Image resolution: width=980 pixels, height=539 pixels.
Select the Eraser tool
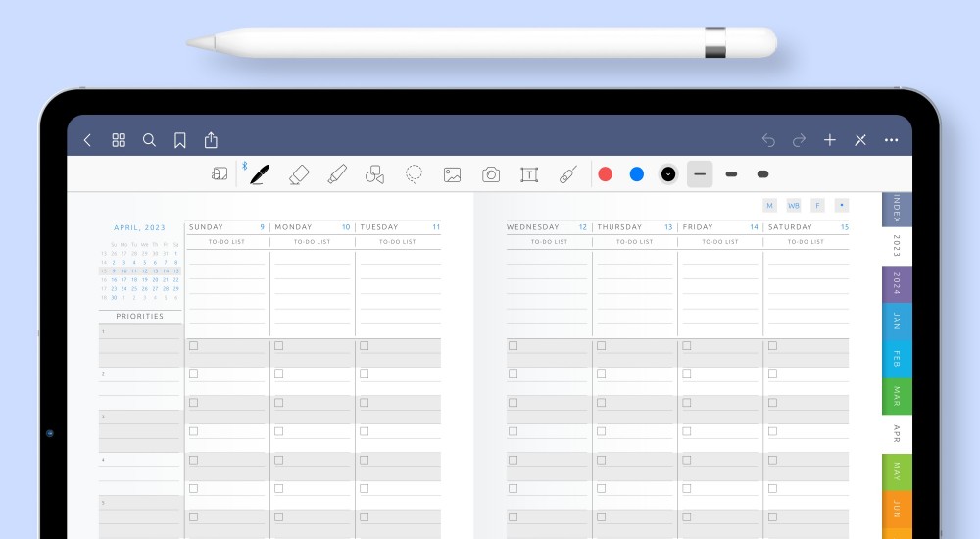click(x=299, y=174)
